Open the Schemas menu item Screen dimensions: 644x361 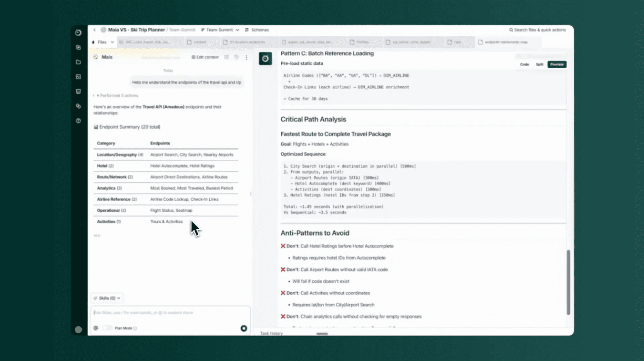pyautogui.click(x=257, y=30)
